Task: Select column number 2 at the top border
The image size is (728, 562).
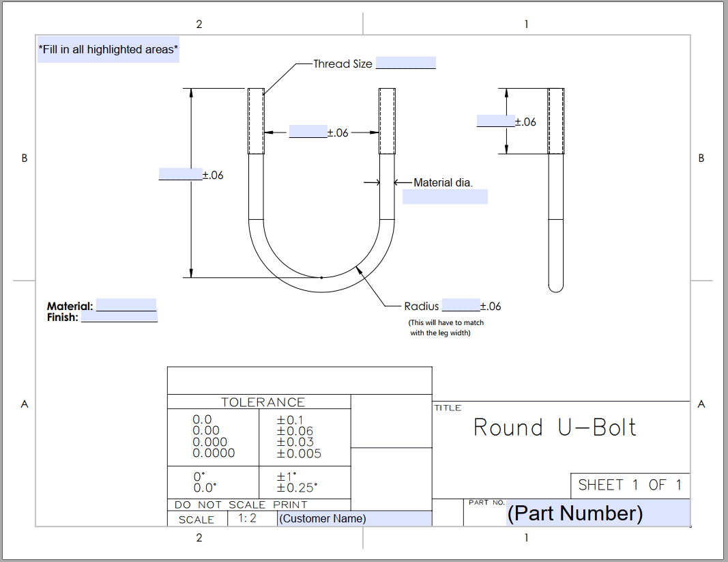Action: click(x=199, y=23)
